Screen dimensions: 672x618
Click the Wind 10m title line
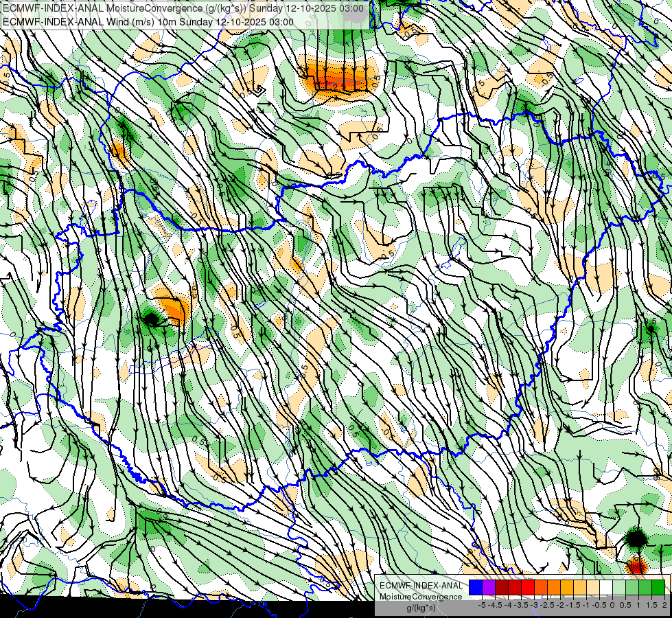click(148, 22)
